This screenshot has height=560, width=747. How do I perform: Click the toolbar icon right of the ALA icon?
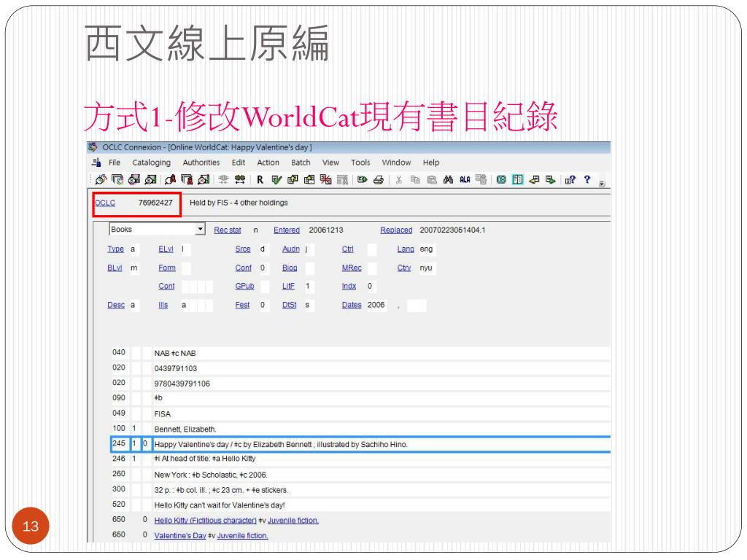(481, 179)
